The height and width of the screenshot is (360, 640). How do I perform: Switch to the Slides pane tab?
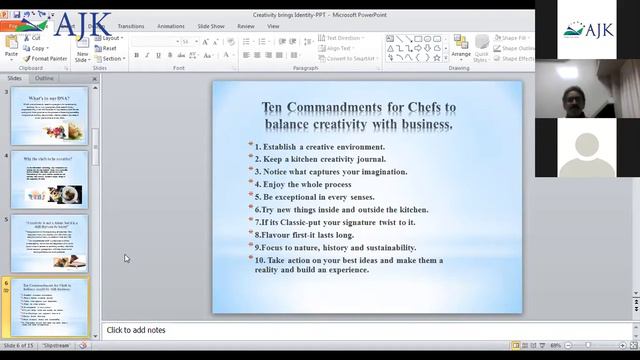coord(15,78)
